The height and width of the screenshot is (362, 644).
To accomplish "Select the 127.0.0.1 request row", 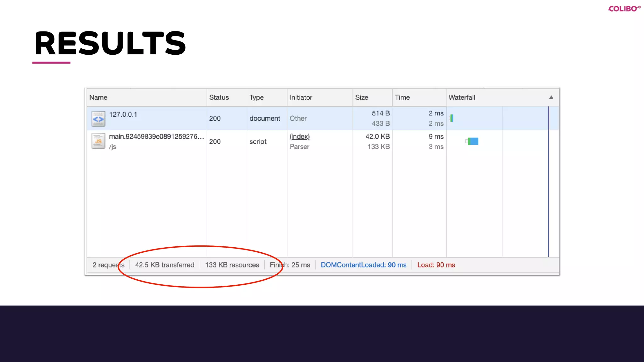I will pyautogui.click(x=123, y=114).
